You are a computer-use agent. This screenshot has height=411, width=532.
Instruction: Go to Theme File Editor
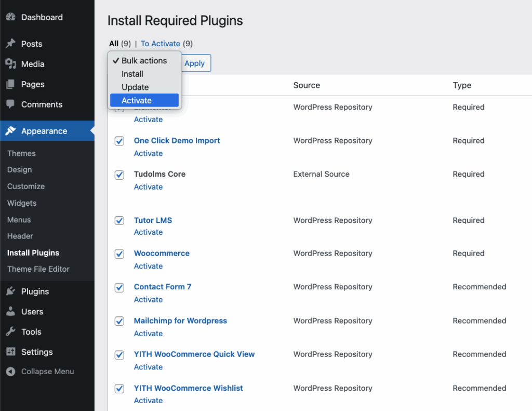tap(38, 269)
